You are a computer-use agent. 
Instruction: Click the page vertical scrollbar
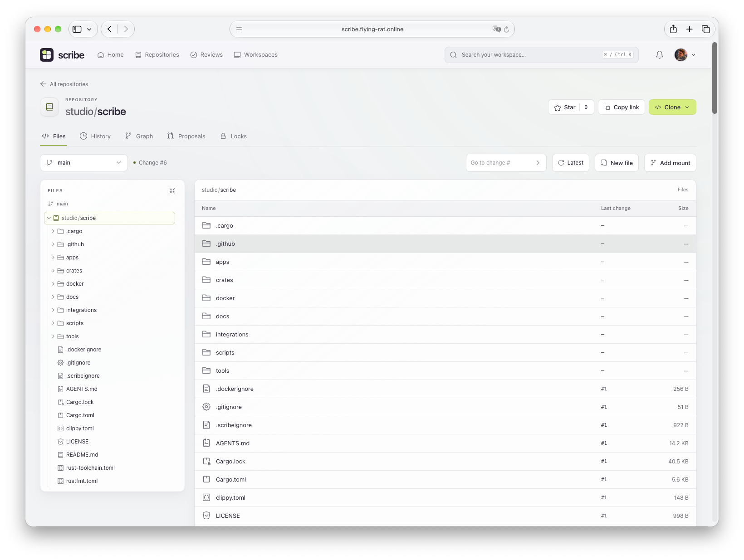coord(715,78)
